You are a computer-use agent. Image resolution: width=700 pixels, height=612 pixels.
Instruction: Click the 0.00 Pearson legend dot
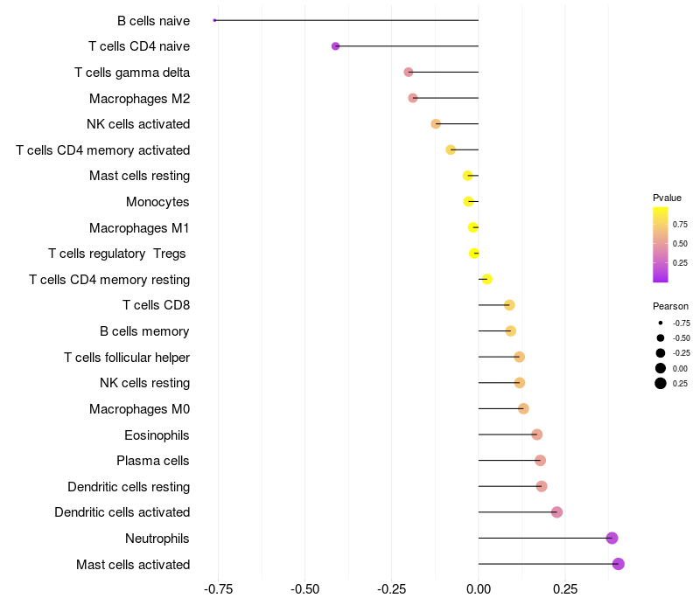(x=661, y=368)
